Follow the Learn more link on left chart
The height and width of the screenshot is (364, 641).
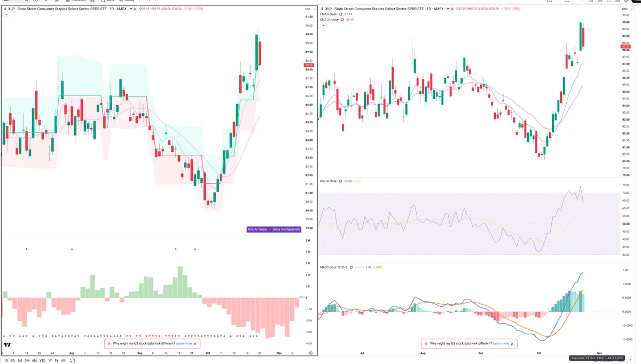184,344
